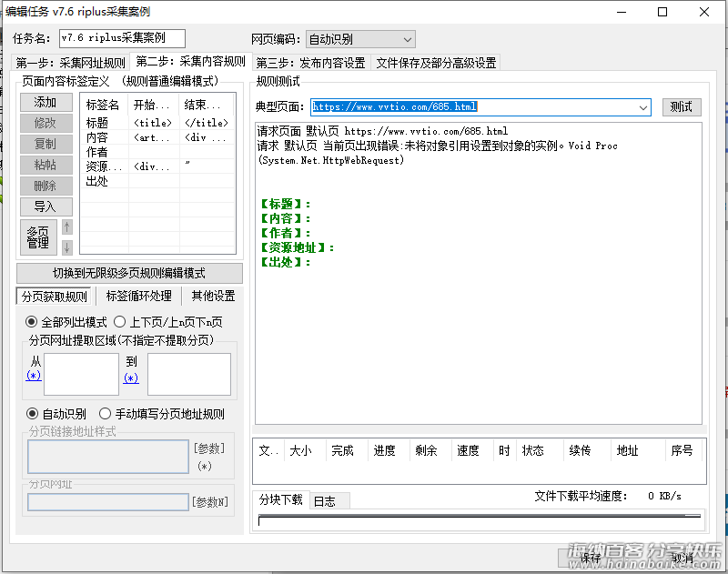Click the 粘帖 button

[46, 165]
